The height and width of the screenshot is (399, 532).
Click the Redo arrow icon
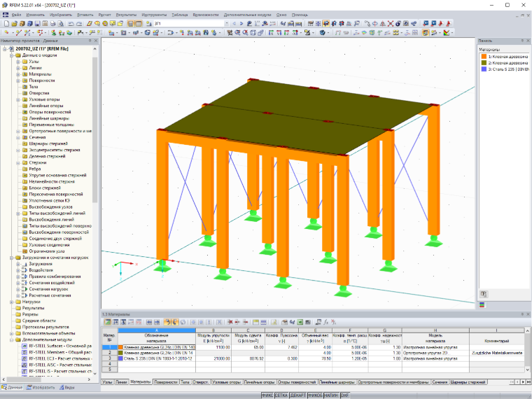click(x=78, y=23)
